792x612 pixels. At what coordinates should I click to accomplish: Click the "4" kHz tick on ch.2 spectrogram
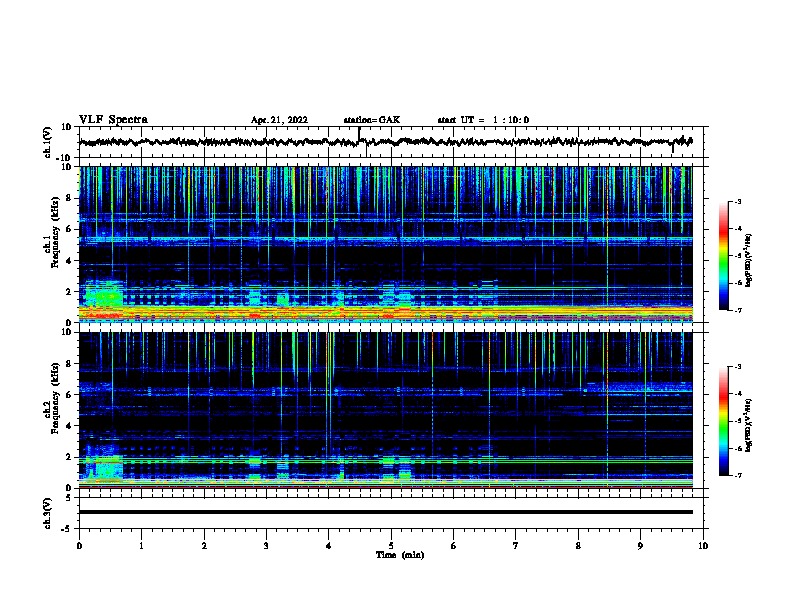(70, 426)
